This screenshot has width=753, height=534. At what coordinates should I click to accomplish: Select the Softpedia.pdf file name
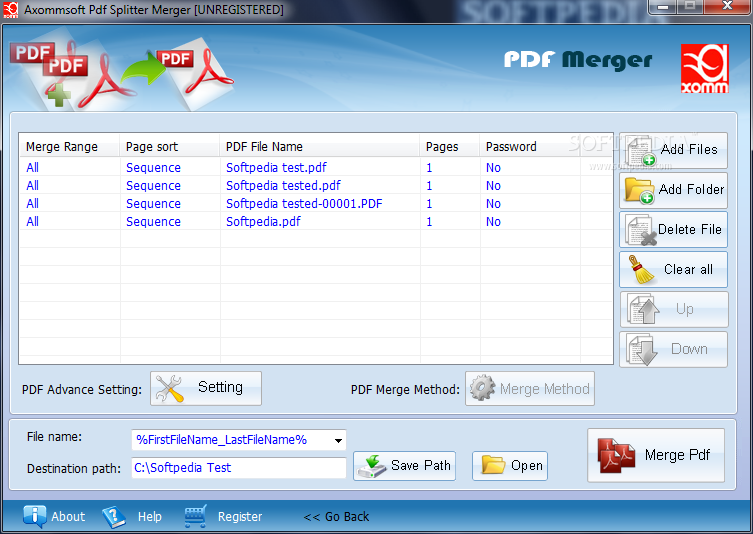(x=263, y=222)
